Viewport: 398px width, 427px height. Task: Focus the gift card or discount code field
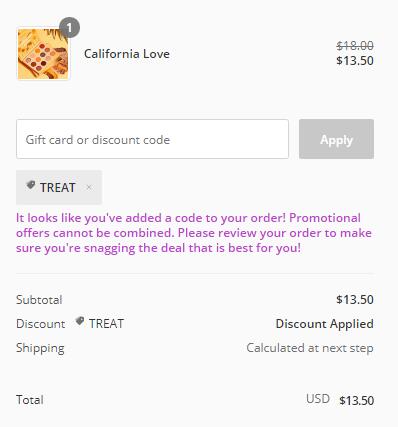point(152,139)
